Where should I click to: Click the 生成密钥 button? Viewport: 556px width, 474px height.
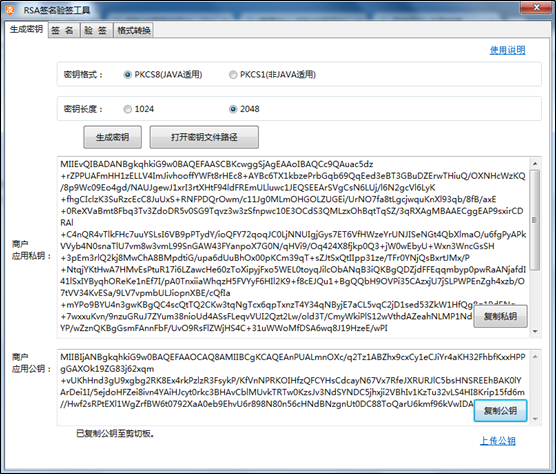tap(112, 137)
